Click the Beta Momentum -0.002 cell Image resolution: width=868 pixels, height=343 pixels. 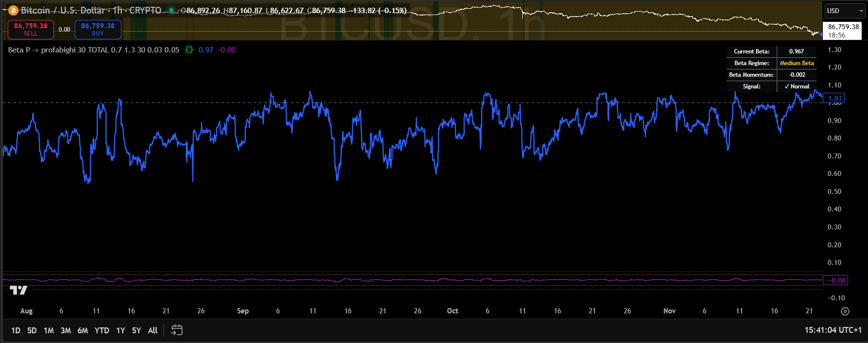pos(797,75)
